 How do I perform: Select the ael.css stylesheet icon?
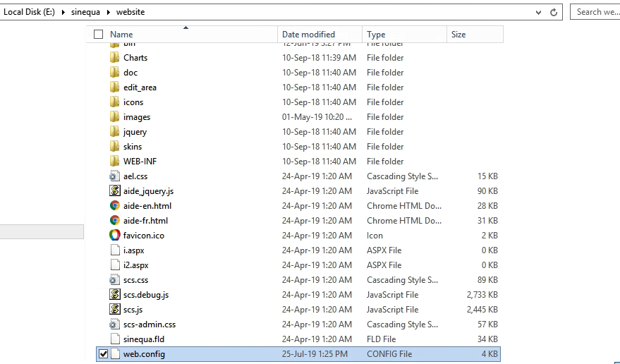pyautogui.click(x=115, y=176)
